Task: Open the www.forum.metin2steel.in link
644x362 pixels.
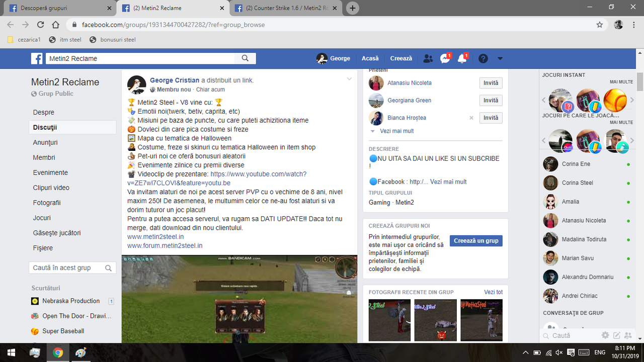Action: pos(165,246)
